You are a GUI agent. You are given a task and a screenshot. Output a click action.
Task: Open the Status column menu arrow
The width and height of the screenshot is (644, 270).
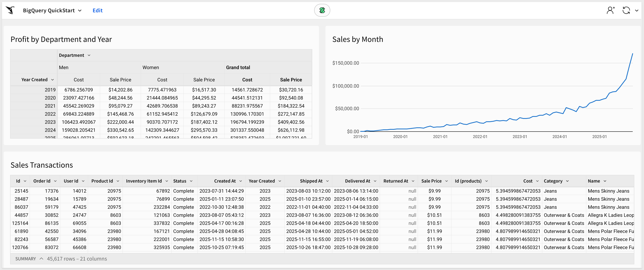coord(191,181)
